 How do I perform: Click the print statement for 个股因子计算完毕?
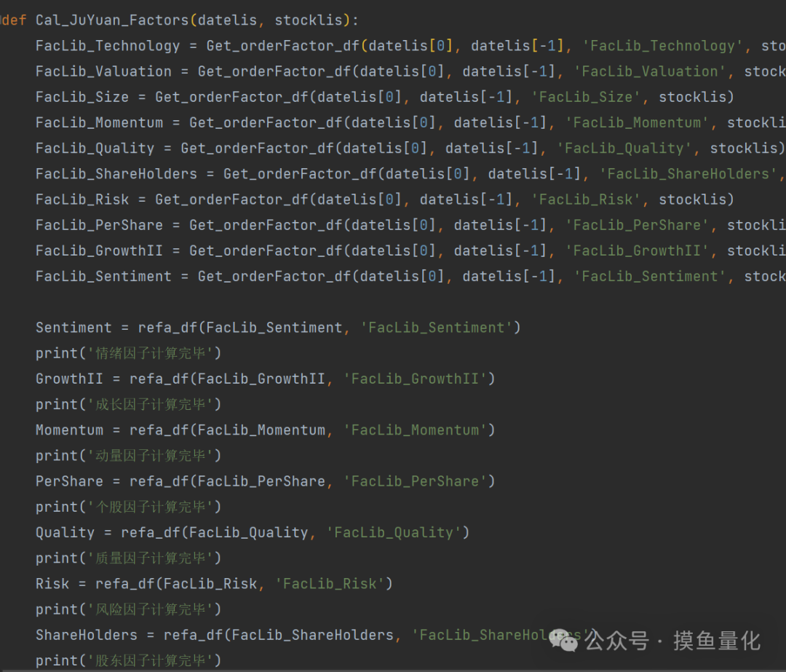128,507
